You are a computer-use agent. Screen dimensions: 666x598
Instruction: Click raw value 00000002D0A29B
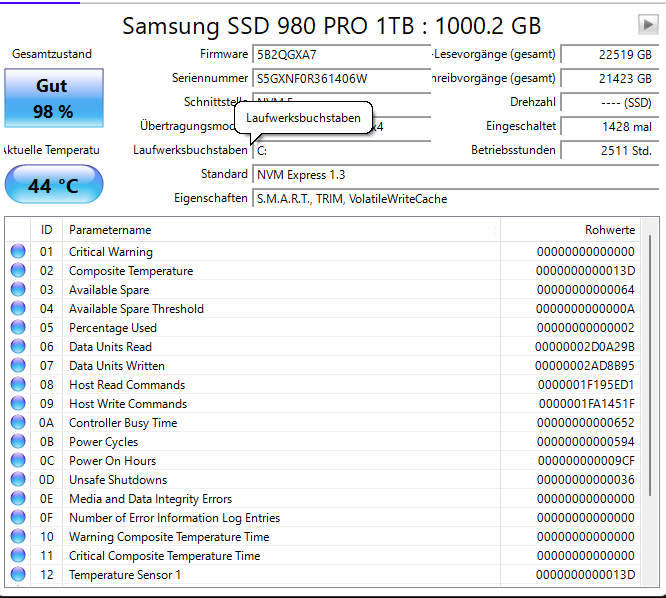click(585, 347)
